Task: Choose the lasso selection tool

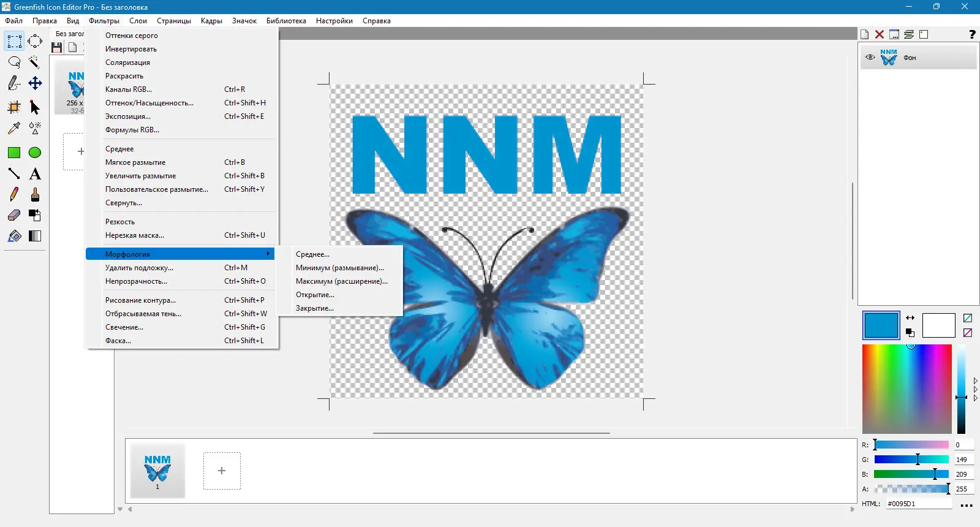Action: [x=14, y=62]
